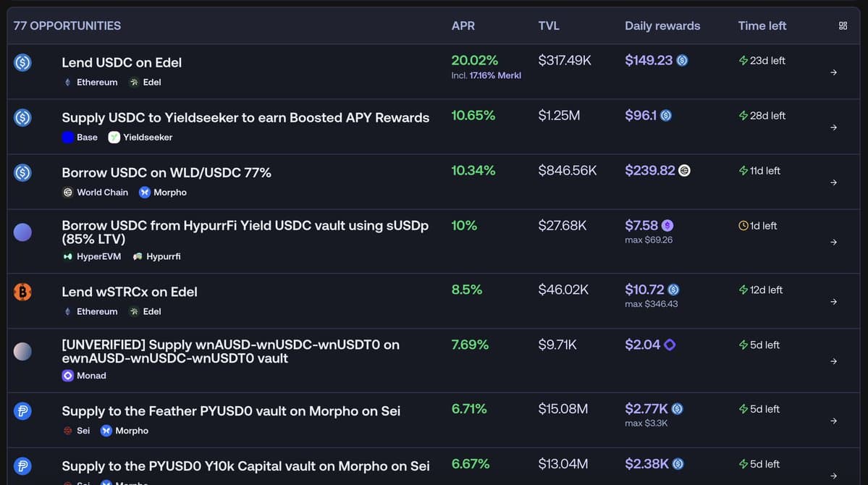Screen dimensions: 868x485
Task: Click the 7.69% APR value
Action: point(470,345)
